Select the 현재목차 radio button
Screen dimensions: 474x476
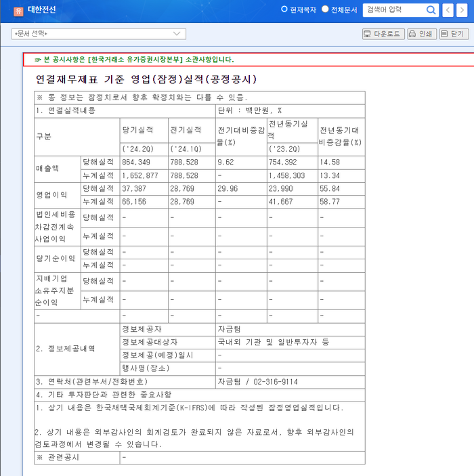pyautogui.click(x=284, y=9)
